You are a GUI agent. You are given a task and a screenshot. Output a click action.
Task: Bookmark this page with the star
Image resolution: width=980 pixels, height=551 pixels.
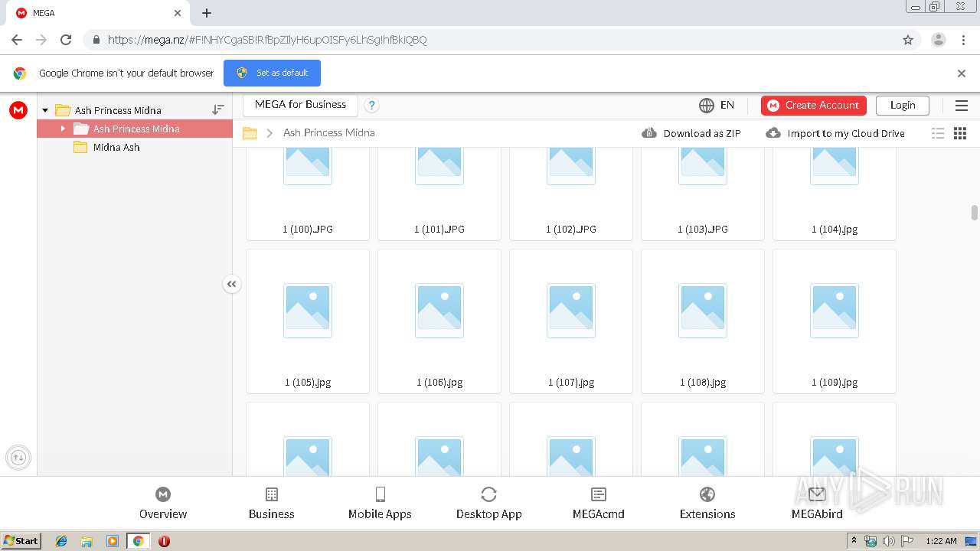(x=908, y=40)
